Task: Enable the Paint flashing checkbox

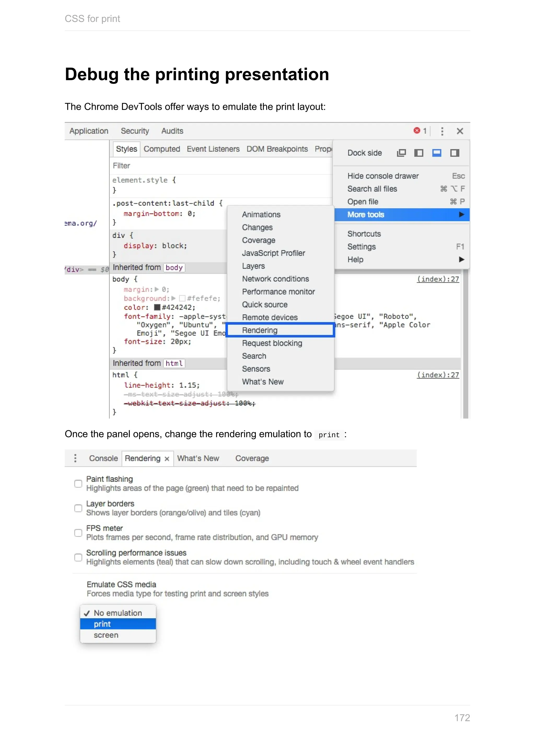Action: pos(78,484)
